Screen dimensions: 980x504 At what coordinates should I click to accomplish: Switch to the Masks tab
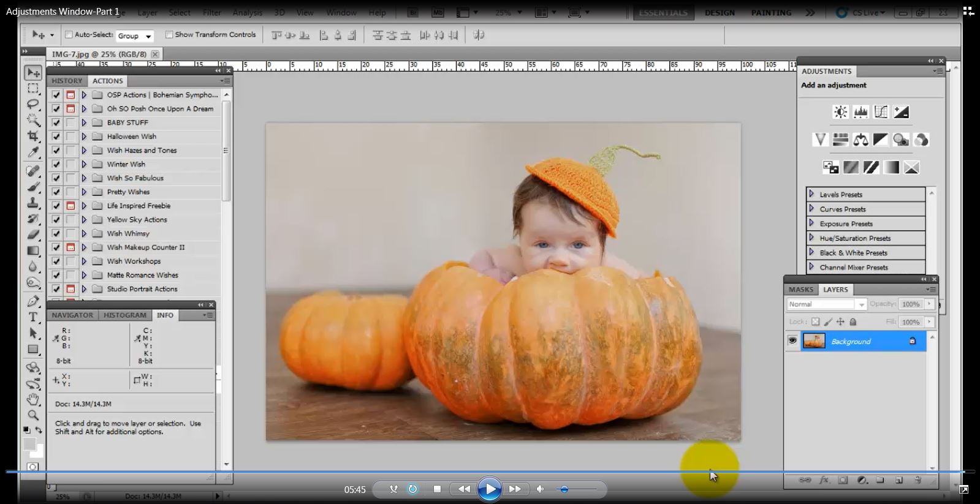pyautogui.click(x=800, y=290)
